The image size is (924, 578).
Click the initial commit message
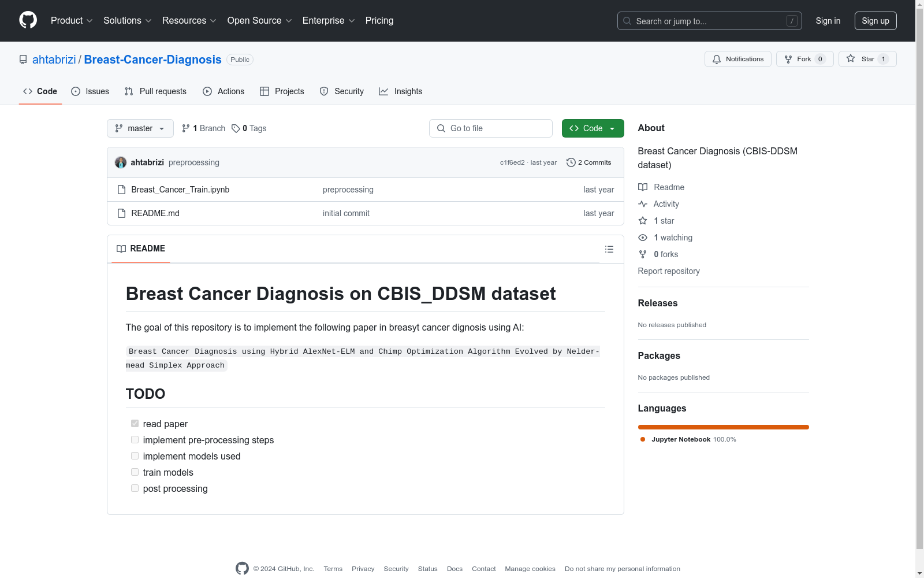346,213
